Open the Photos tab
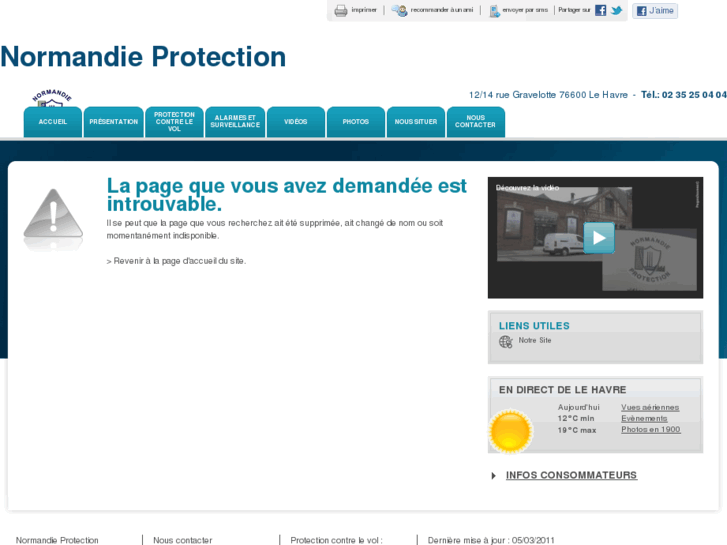This screenshot has width=727, height=545. click(x=356, y=122)
